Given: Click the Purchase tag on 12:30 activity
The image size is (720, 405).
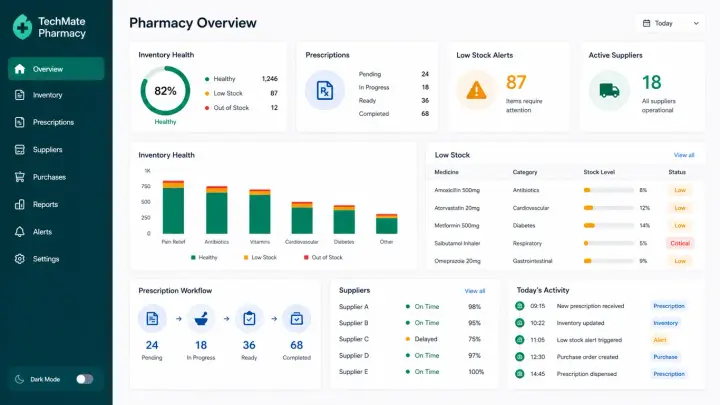Looking at the screenshot, I should click(665, 357).
